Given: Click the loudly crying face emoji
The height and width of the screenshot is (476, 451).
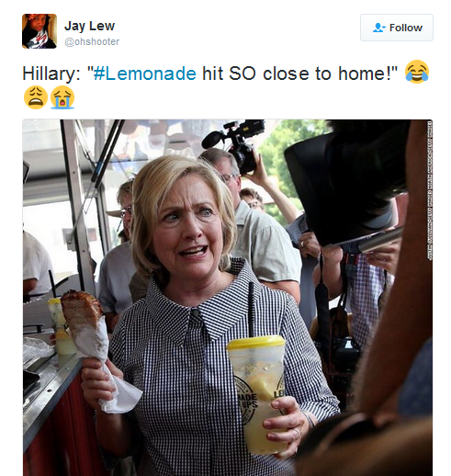Looking at the screenshot, I should 62,97.
